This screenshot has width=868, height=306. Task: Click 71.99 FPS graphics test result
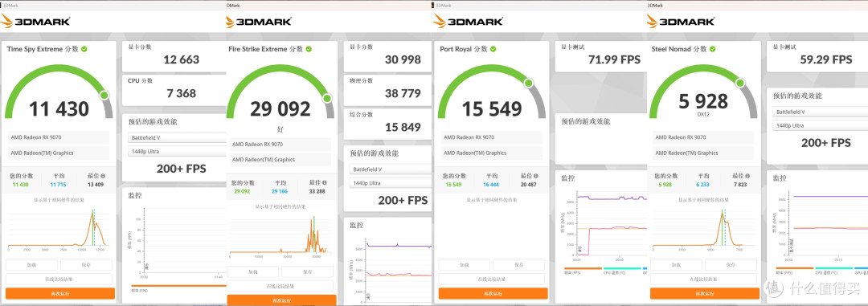615,59
